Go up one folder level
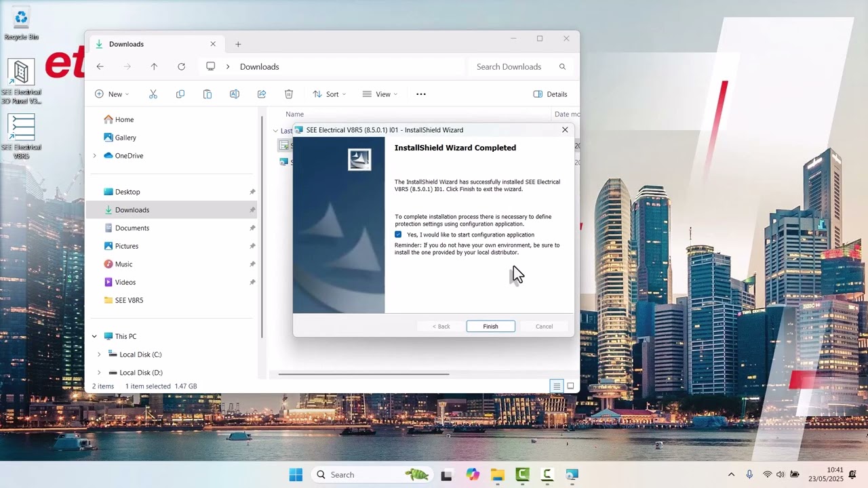868x488 pixels. (x=154, y=66)
